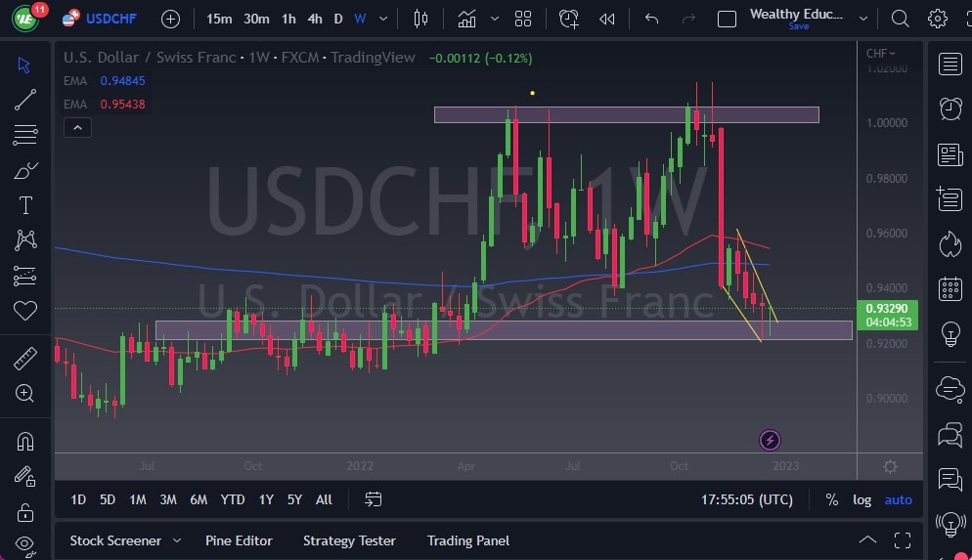Open the chart patterns tool
Viewport: 972px width, 560px height.
tap(25, 240)
